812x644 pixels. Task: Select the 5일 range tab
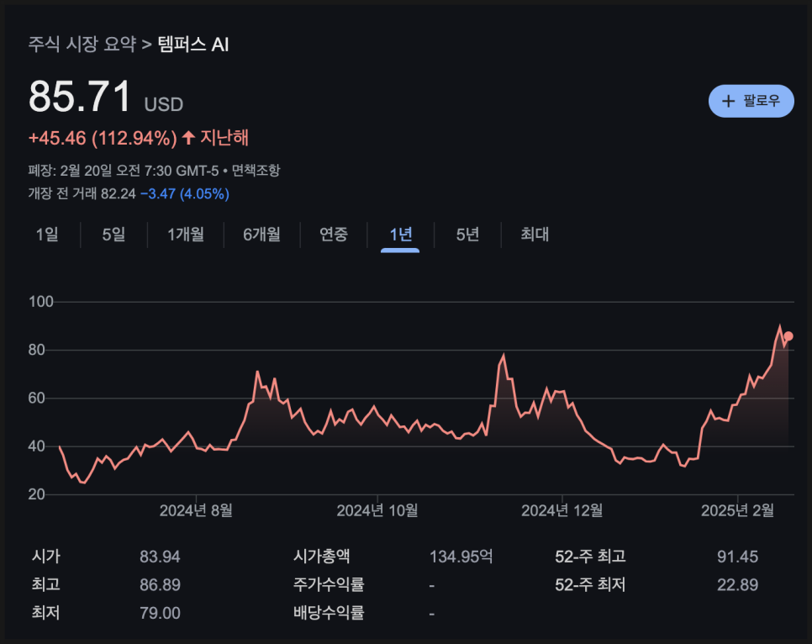[113, 235]
